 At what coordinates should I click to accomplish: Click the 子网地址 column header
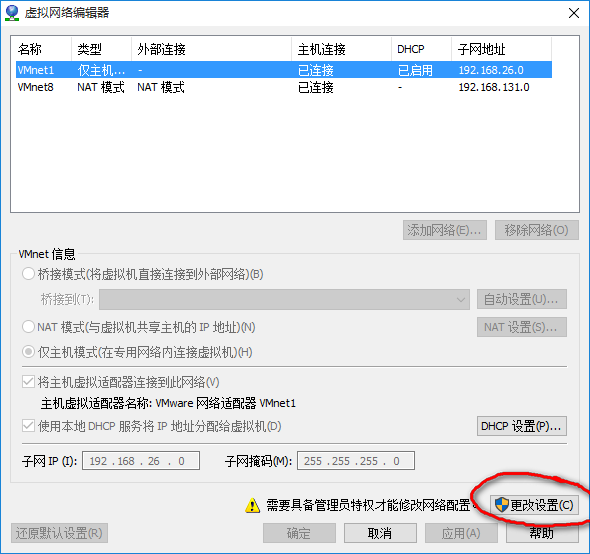pos(502,49)
